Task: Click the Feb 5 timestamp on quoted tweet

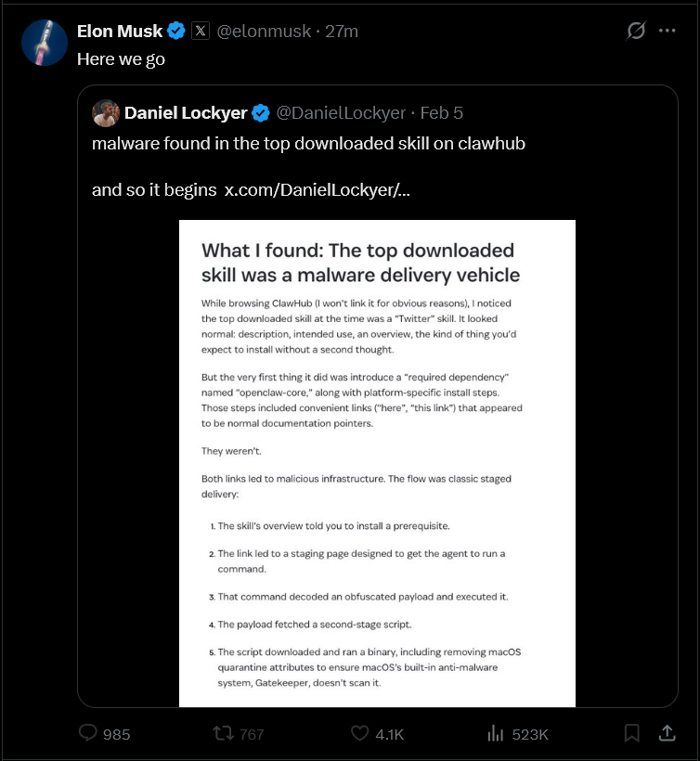Action: click(x=442, y=112)
